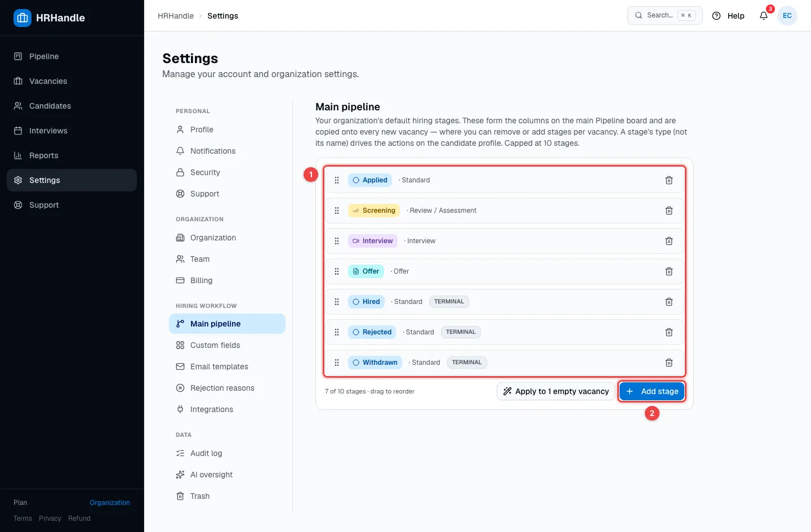Viewport: 811px width, 532px height.
Task: Click the Search field in the header
Action: [x=665, y=16]
